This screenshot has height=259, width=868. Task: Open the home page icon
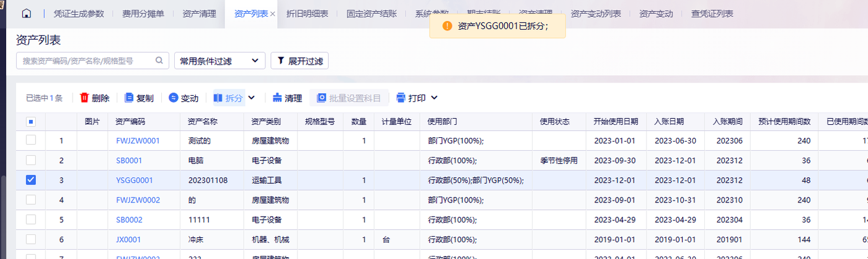(26, 13)
